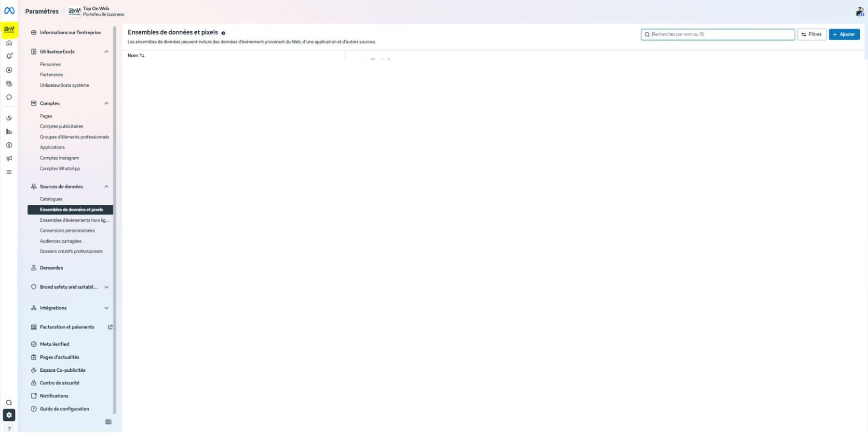This screenshot has height=434, width=868.
Task: Click the info icon beside page title
Action: tap(223, 33)
